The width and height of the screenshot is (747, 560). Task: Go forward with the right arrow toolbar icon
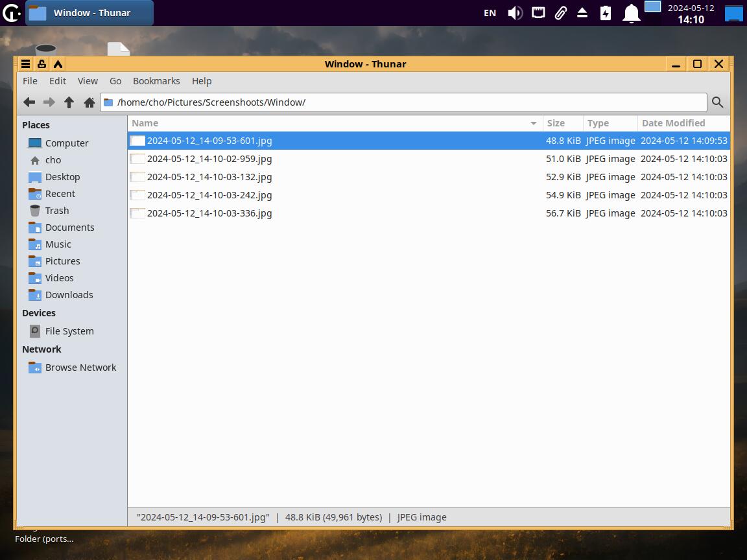tap(49, 102)
